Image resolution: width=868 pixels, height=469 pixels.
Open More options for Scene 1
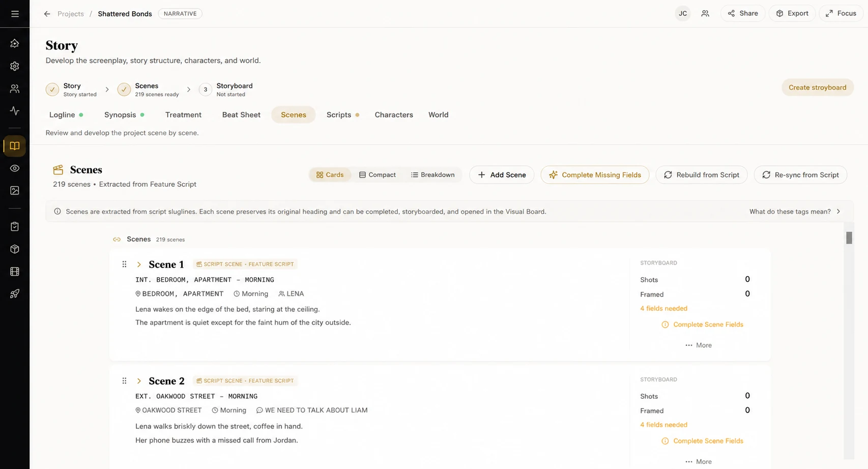699,345
